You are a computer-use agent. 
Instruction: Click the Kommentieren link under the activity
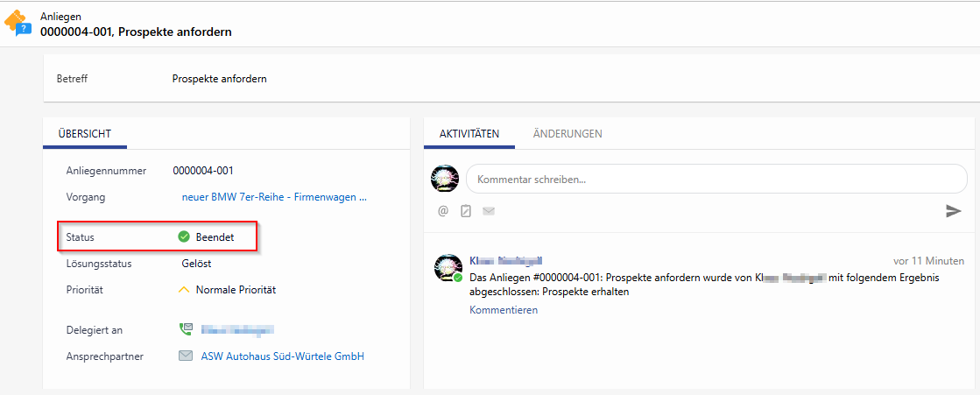(x=504, y=310)
